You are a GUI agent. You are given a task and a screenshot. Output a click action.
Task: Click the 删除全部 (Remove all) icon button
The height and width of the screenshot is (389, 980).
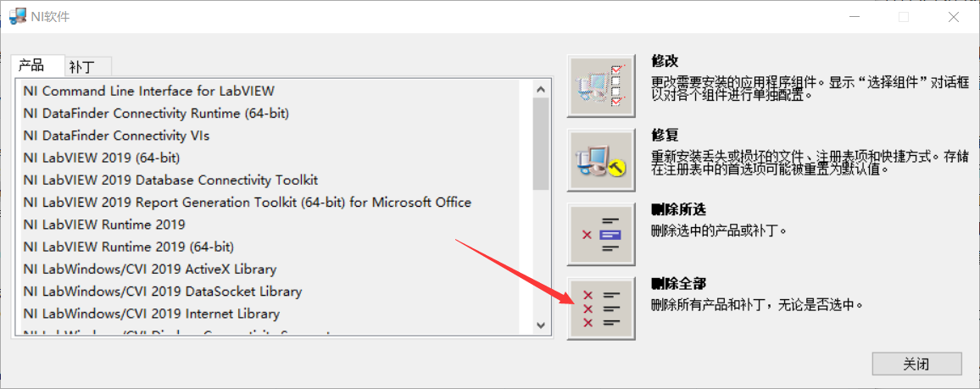[x=600, y=308]
